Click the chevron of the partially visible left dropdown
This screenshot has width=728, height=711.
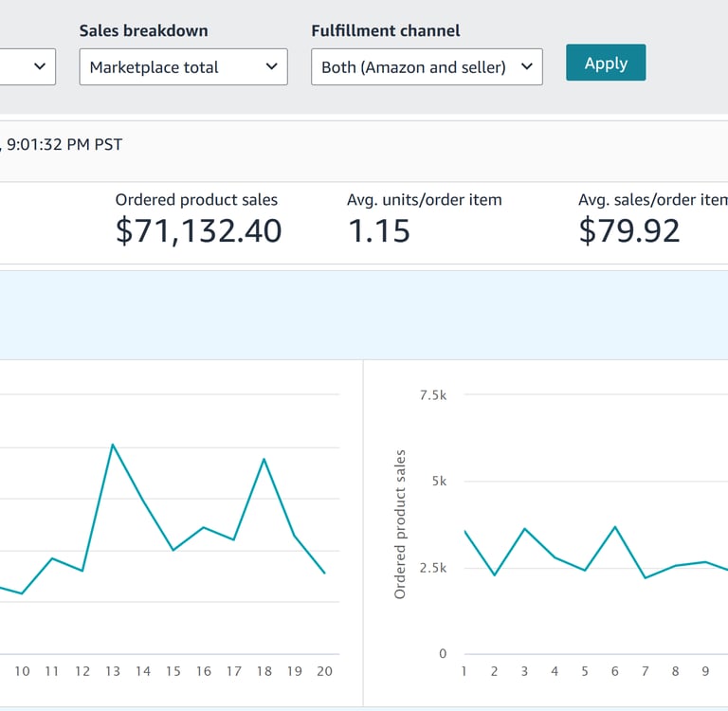point(40,66)
